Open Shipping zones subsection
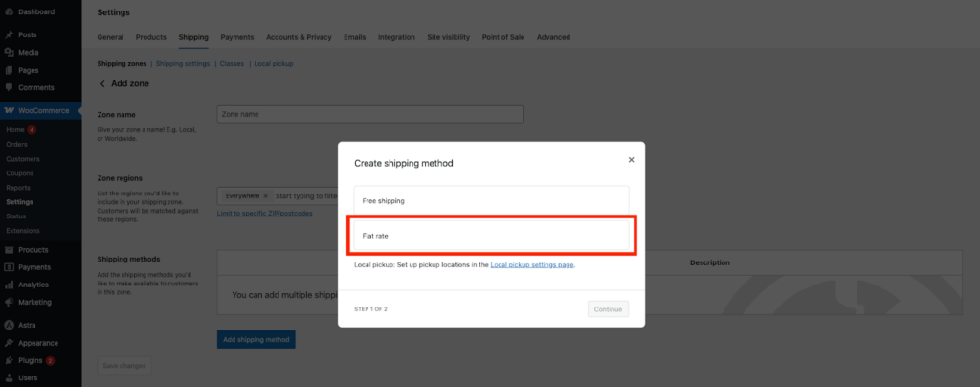980x387 pixels. click(122, 64)
